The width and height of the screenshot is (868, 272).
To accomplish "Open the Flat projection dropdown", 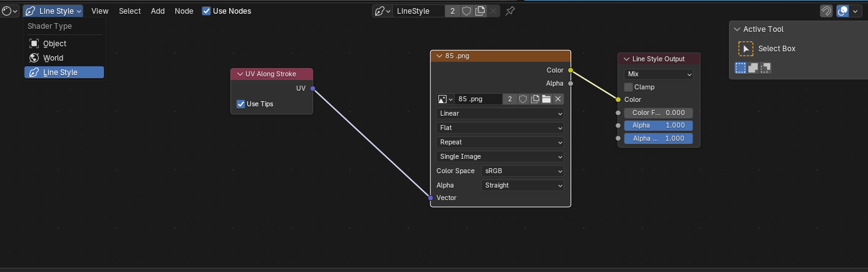I will pos(500,128).
